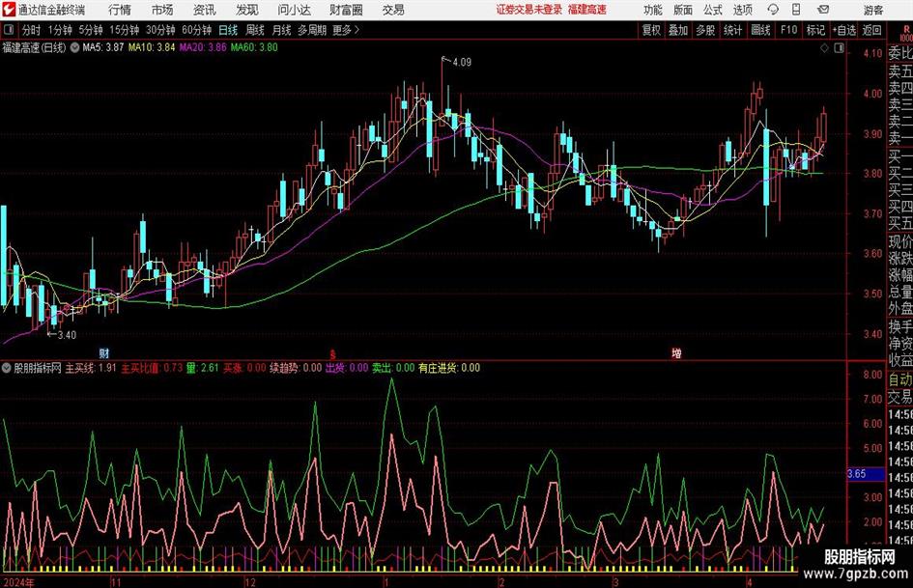Open the 发现 menu
The image size is (913, 588).
(247, 10)
